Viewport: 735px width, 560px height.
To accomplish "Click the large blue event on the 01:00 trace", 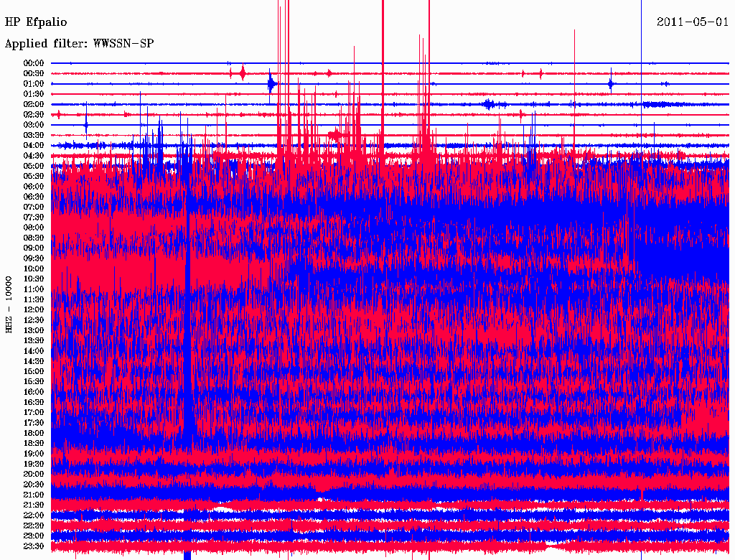I will [271, 84].
